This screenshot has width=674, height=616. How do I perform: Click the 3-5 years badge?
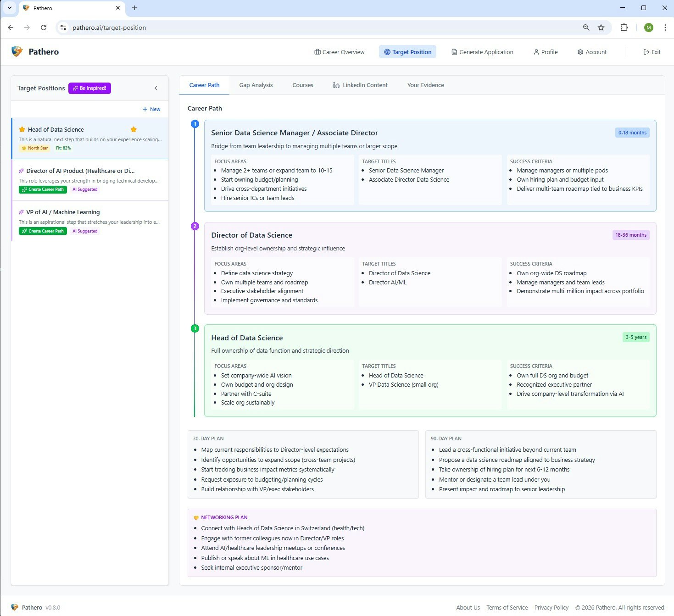[x=636, y=337]
